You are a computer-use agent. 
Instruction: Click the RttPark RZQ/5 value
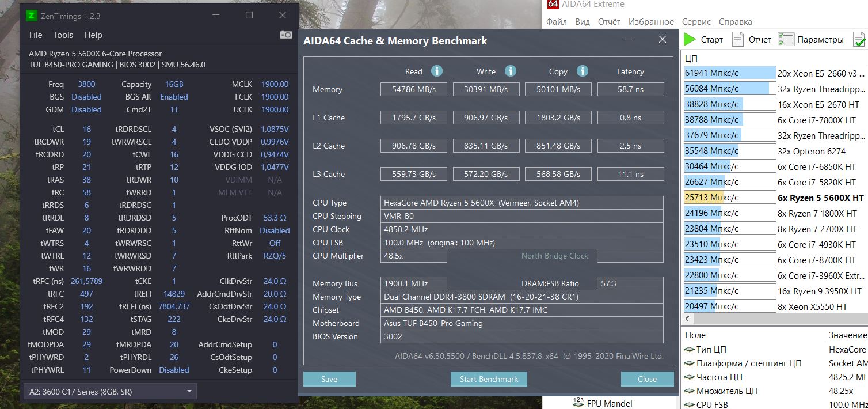275,256
